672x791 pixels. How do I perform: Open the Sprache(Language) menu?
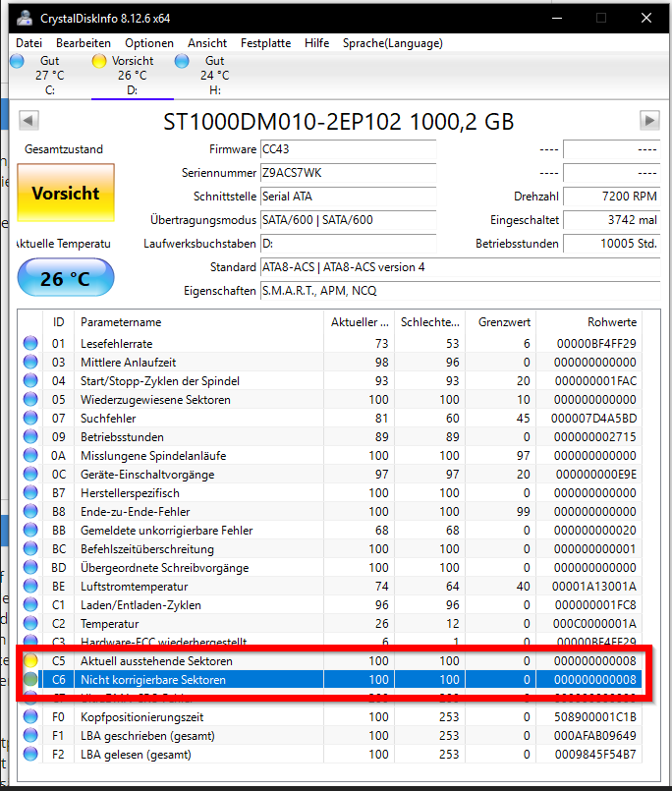click(393, 43)
